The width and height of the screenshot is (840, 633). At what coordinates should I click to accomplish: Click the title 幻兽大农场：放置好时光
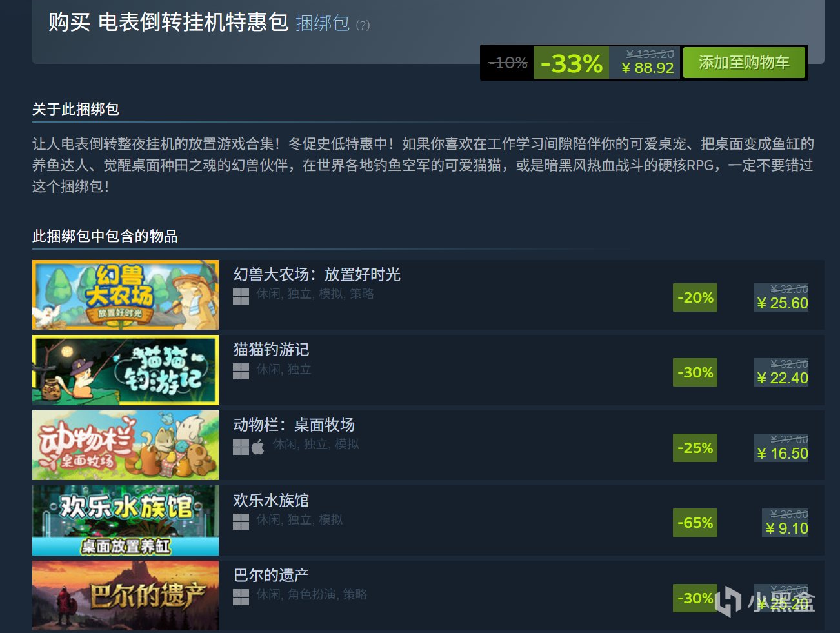[317, 275]
